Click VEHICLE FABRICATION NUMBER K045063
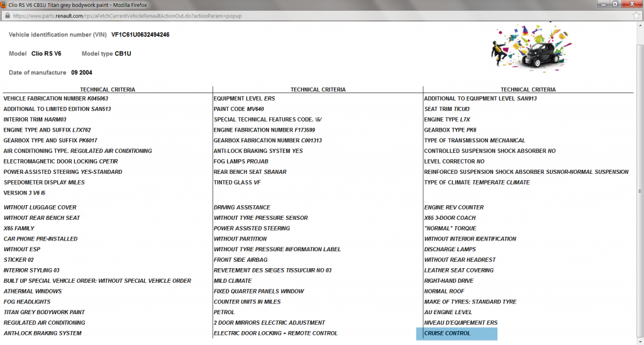This screenshot has width=644, height=345. [x=56, y=99]
